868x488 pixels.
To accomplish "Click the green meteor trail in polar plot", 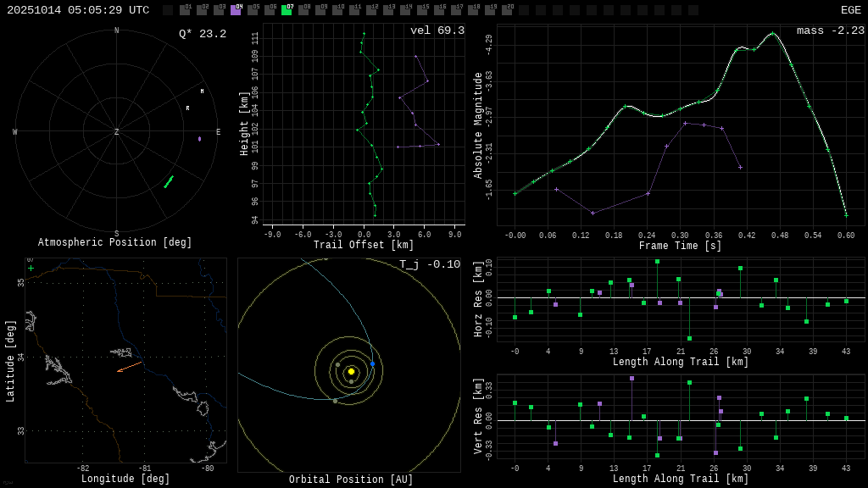I will [x=169, y=182].
